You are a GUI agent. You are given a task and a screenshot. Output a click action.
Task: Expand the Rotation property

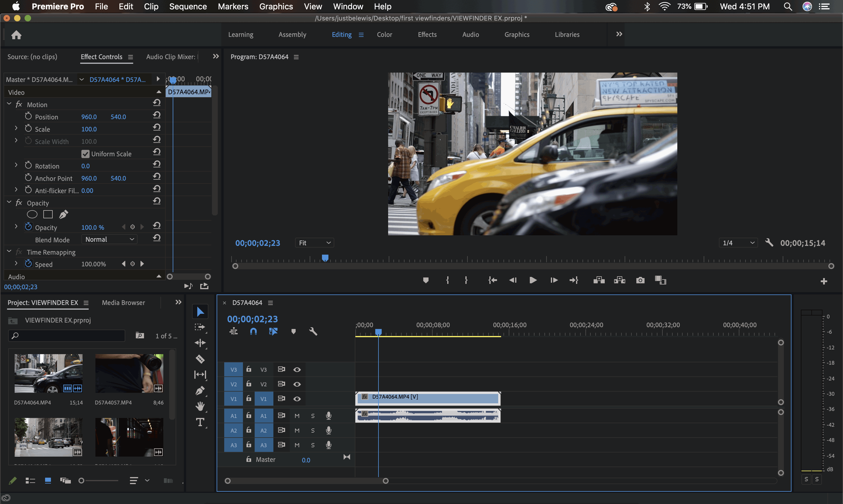point(16,165)
